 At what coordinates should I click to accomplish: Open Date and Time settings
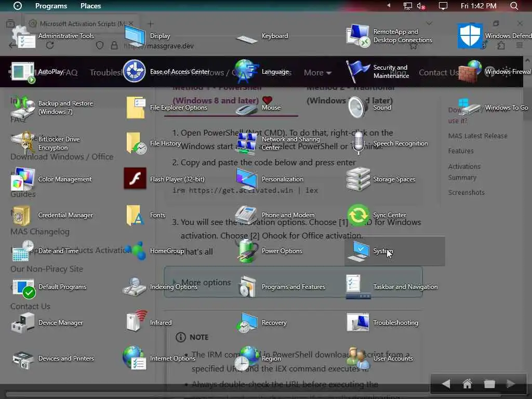46,251
